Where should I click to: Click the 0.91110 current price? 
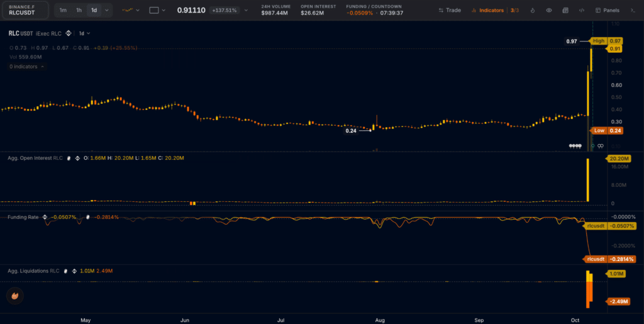coord(191,10)
